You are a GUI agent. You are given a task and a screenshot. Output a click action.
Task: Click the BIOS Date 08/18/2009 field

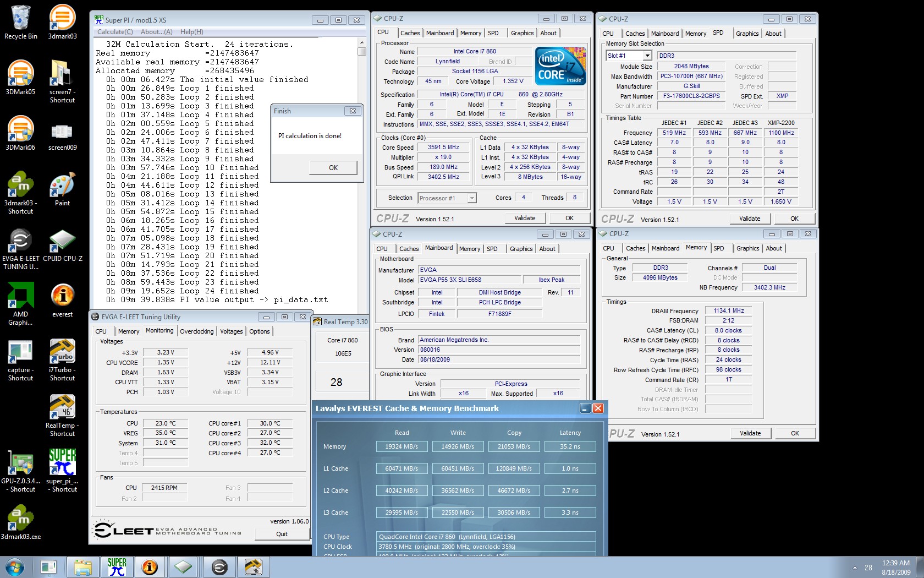499,359
